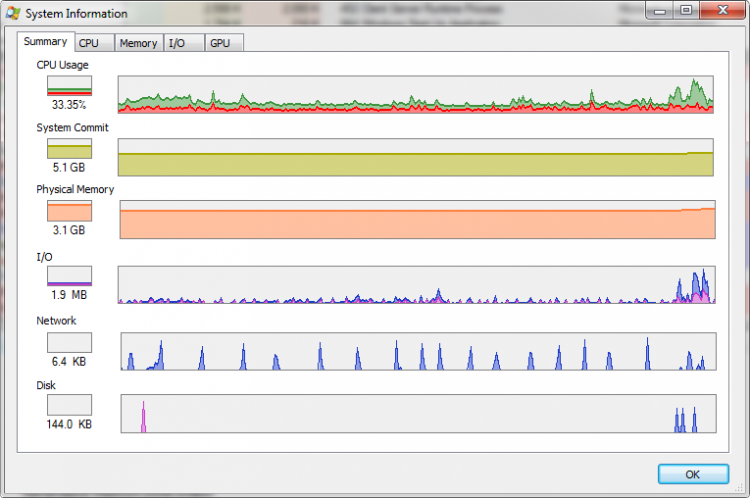The width and height of the screenshot is (750, 498).
Task: Click the Disk history graph
Action: click(x=419, y=413)
